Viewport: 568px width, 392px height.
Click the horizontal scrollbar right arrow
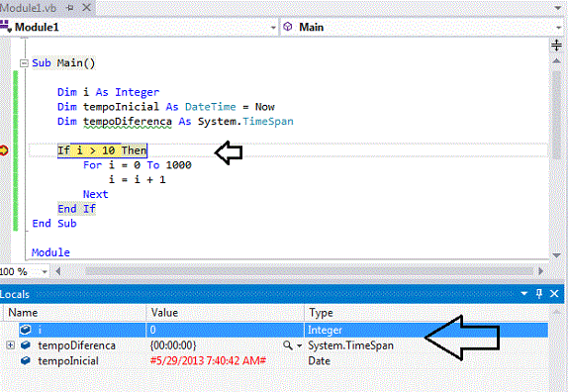pos(541,271)
